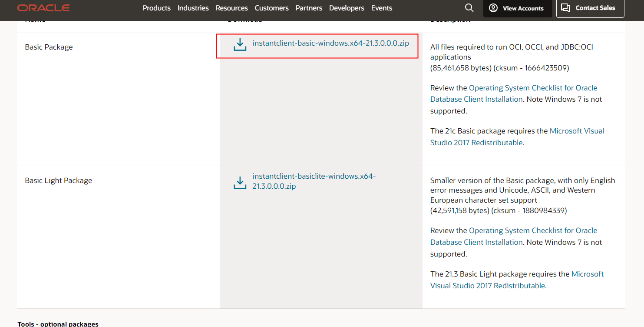The image size is (644, 327).
Task: Open the Events menu
Action: coord(381,8)
